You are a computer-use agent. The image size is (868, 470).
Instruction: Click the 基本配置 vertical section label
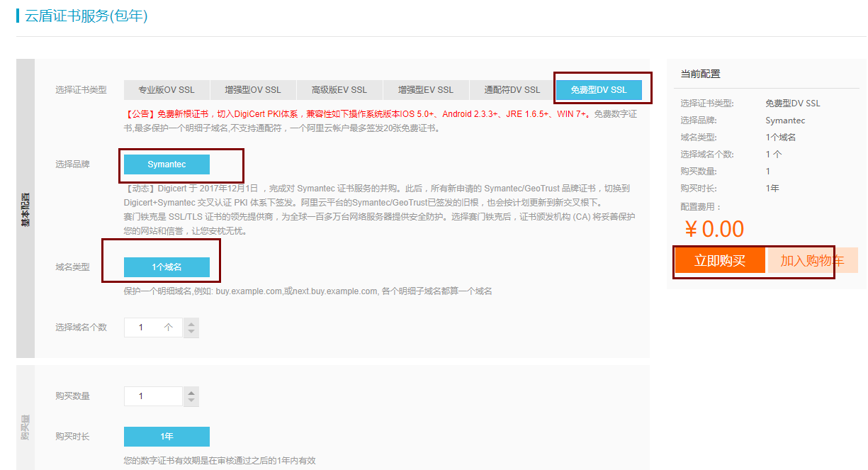point(26,208)
